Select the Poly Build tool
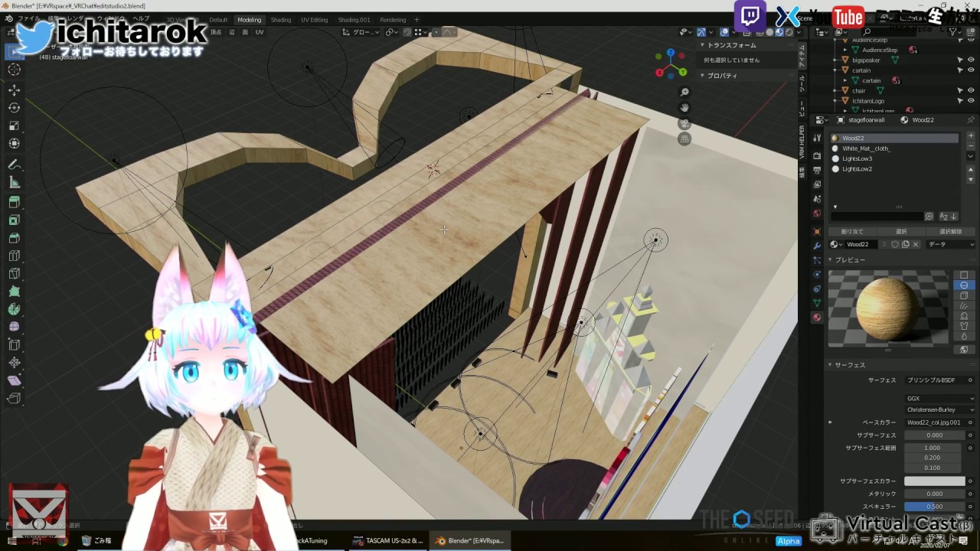This screenshot has height=551, width=980. tap(14, 292)
